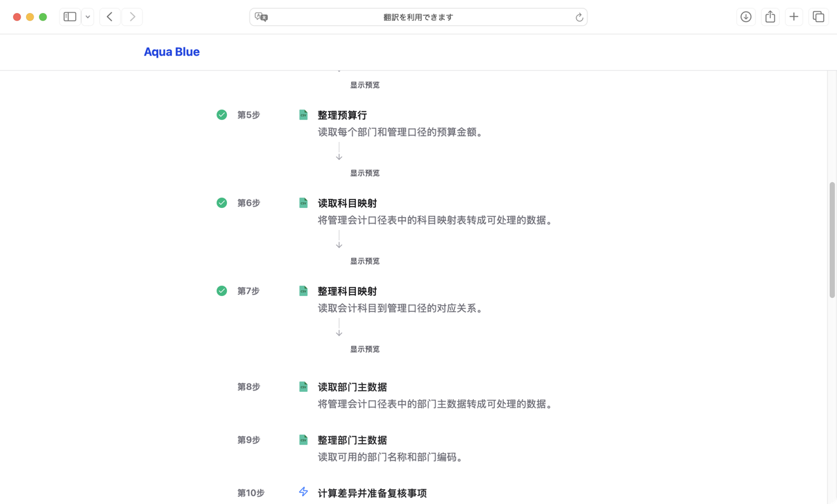The image size is (837, 504).
Task: Show the tab overview icon
Action: tap(818, 17)
